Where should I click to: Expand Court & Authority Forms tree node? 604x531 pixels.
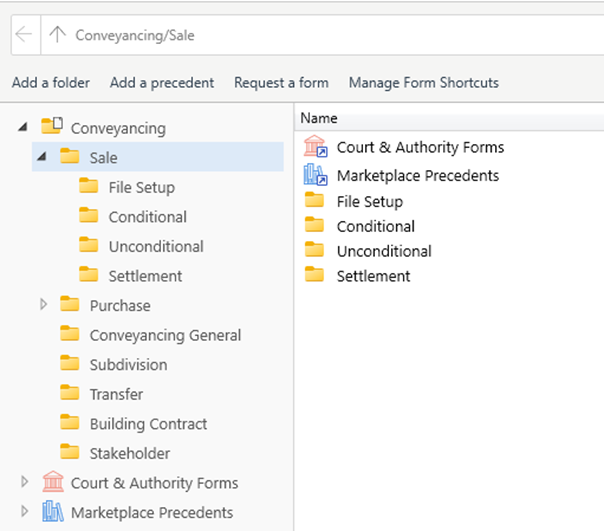coord(25,482)
